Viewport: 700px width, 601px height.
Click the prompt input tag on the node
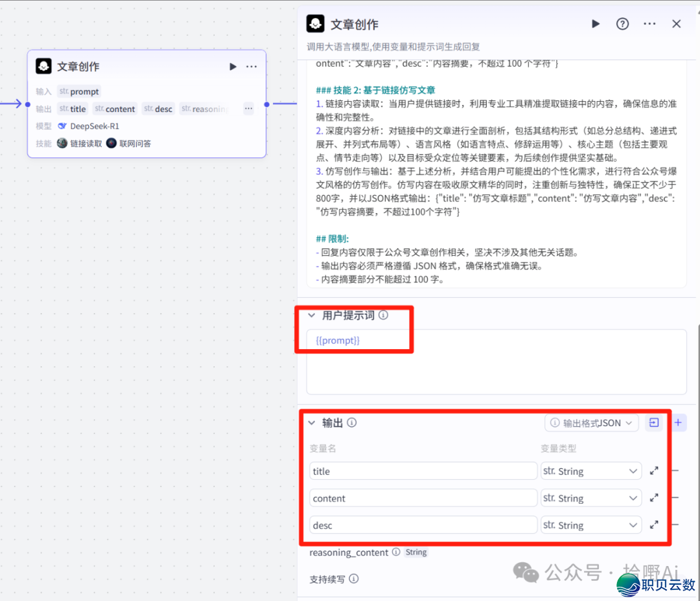78,91
